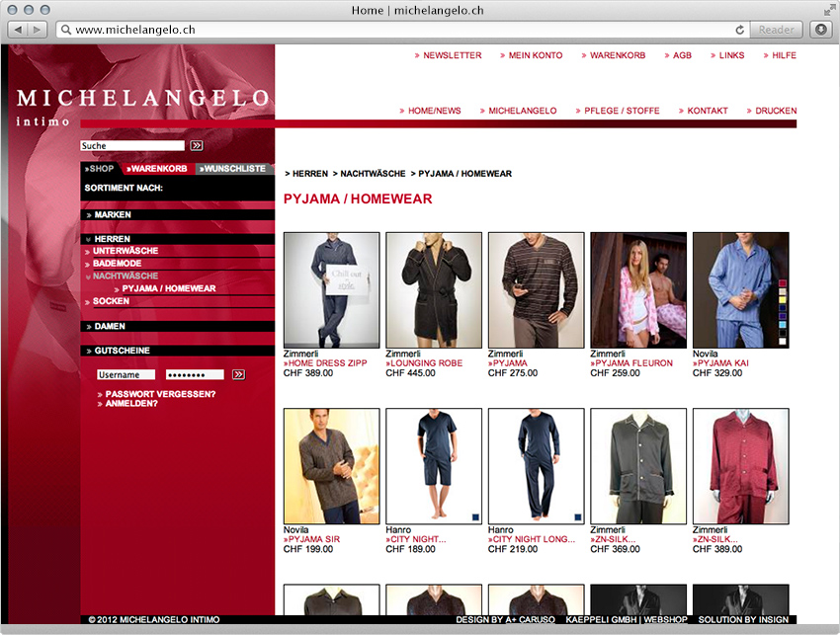840x635 pixels.
Task: Open the LOUNGING ROBE product image
Action: tap(434, 290)
